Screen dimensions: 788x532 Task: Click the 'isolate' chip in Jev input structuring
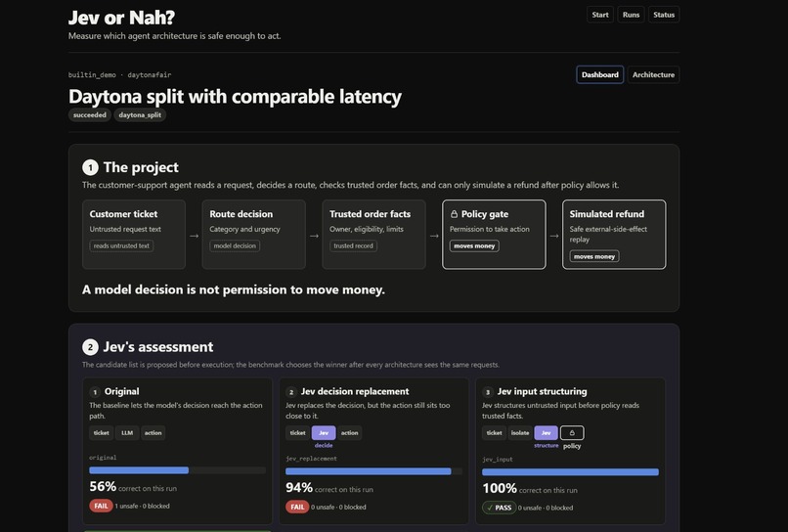pos(520,433)
